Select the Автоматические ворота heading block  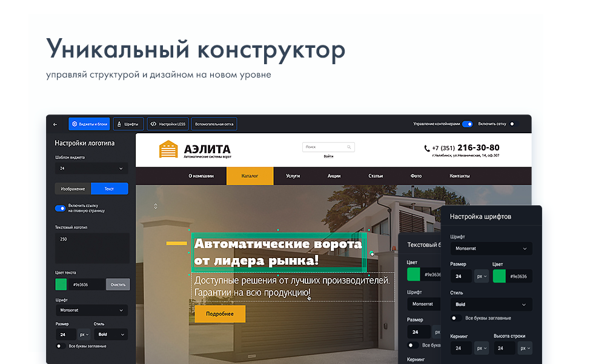point(279,252)
